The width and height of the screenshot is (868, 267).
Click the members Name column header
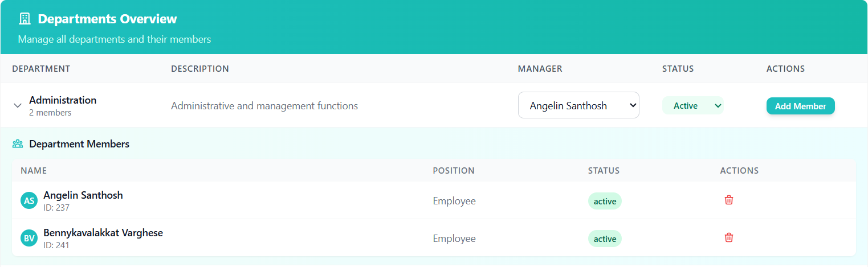pos(34,171)
